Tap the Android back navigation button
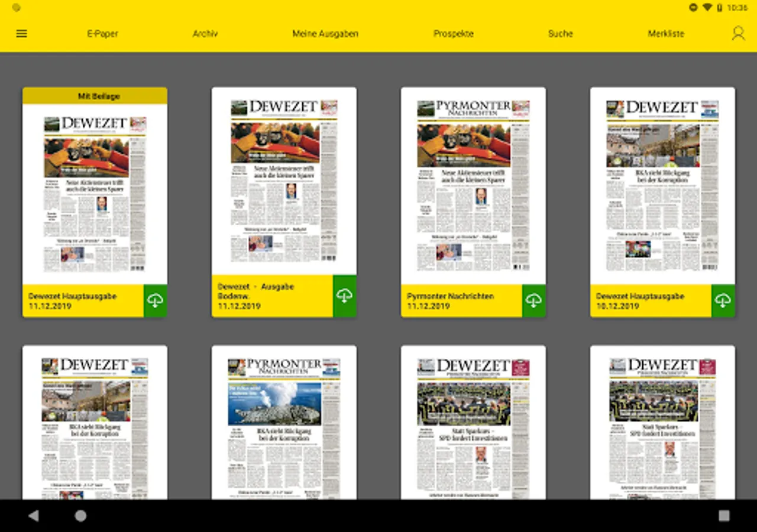This screenshot has height=532, width=757. pos(34,516)
